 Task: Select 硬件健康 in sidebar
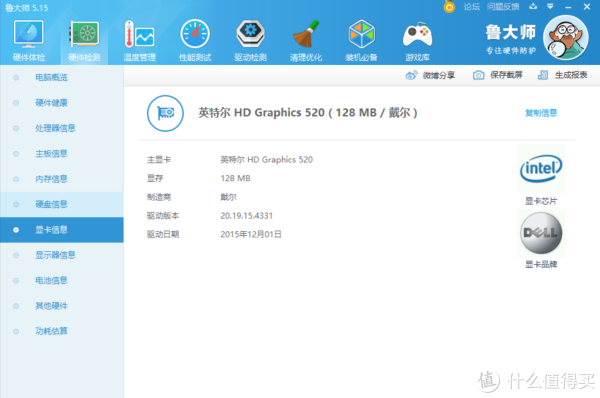(x=62, y=103)
